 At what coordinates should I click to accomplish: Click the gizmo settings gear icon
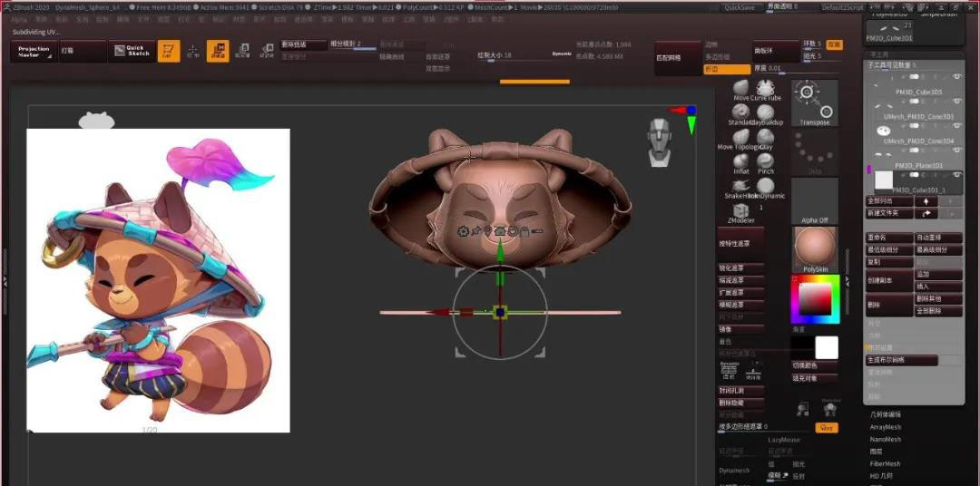pyautogui.click(x=463, y=232)
